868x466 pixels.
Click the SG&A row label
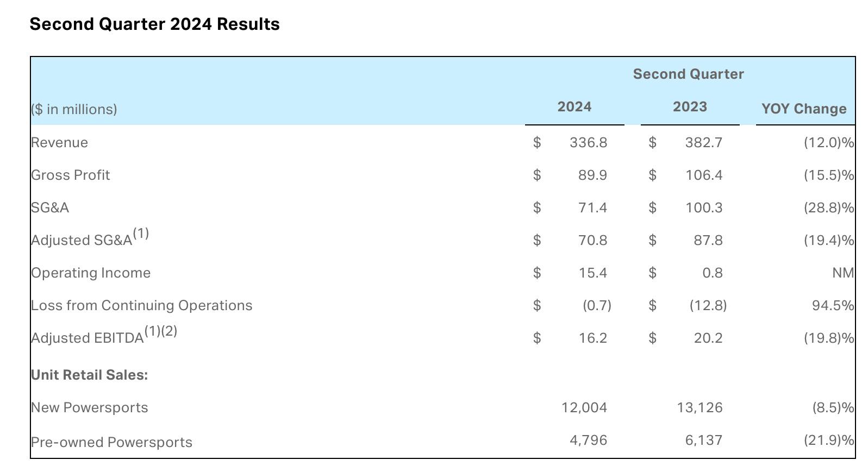point(50,208)
